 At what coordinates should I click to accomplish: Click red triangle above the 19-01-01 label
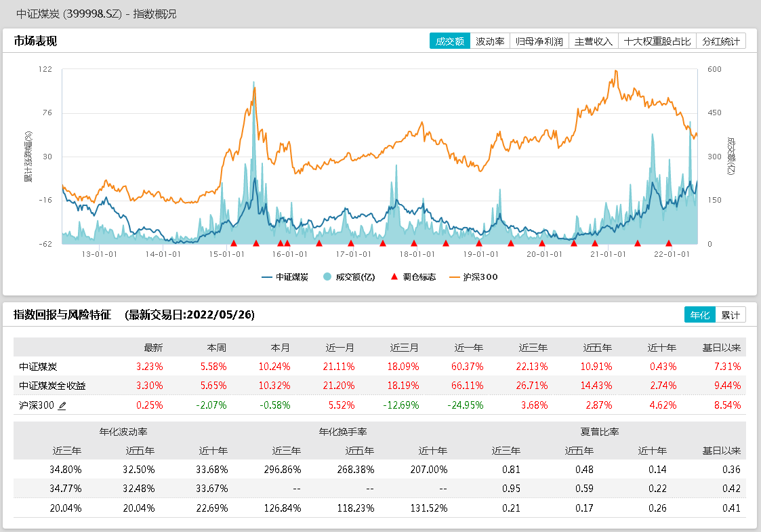(478, 243)
